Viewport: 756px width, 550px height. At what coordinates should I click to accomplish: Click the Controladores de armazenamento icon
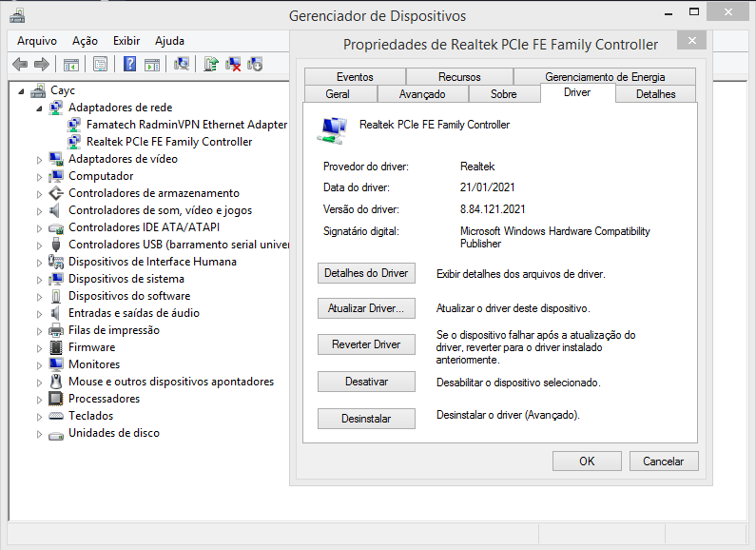click(56, 193)
